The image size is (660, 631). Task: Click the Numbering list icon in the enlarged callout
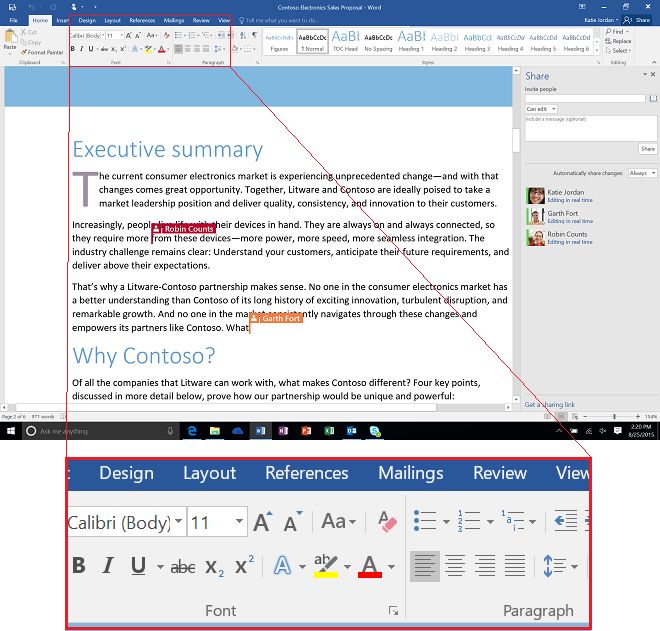469,522
